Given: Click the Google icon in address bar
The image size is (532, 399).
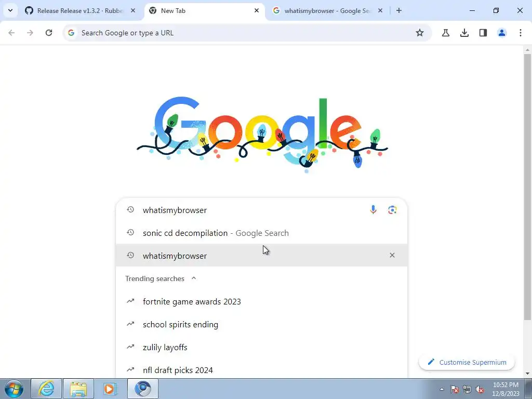Looking at the screenshot, I should click(71, 33).
